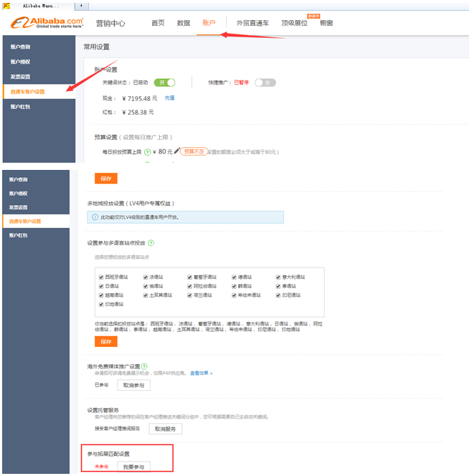Uncheck the 西班牙语站 checkbox
Screen dimensions: 469x476
click(x=101, y=277)
